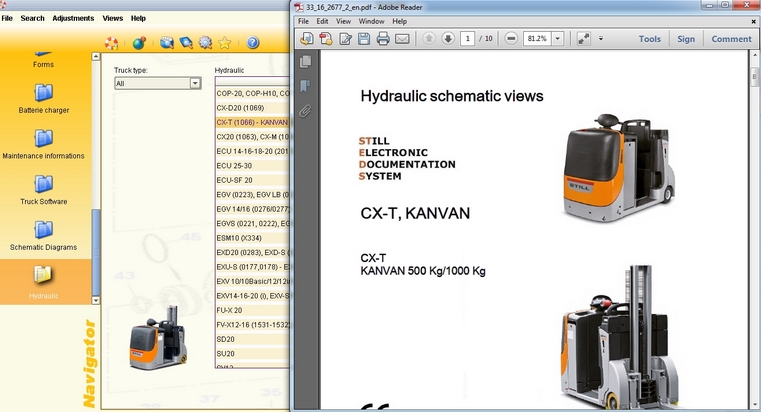Screen dimensions: 761x412
Task: Open the Truck type dropdown
Action: click(x=195, y=83)
